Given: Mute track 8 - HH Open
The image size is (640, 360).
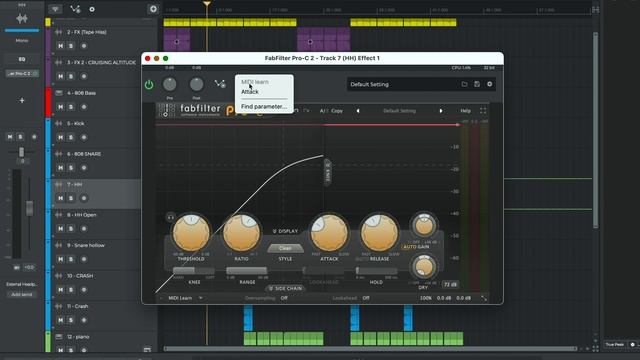Looking at the screenshot, I should tap(60, 229).
